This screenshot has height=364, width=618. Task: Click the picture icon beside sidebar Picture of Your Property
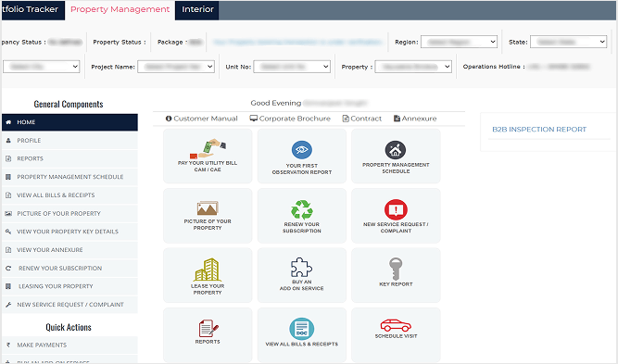click(x=8, y=214)
